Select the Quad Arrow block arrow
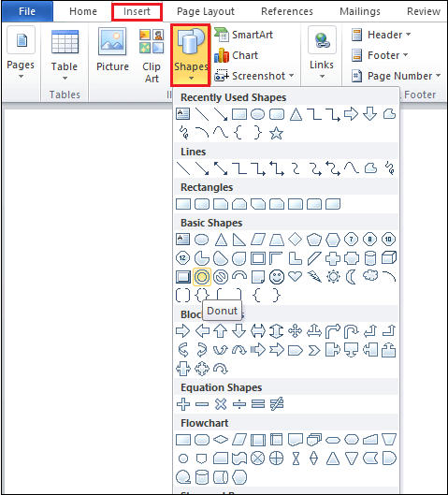This screenshot has height=495, width=448. pyautogui.click(x=296, y=331)
